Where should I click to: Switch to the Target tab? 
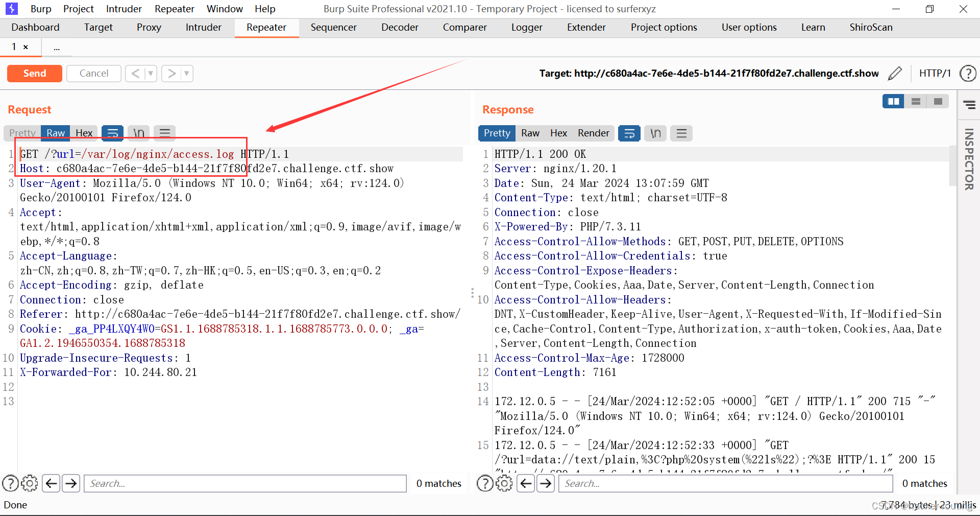(x=99, y=28)
